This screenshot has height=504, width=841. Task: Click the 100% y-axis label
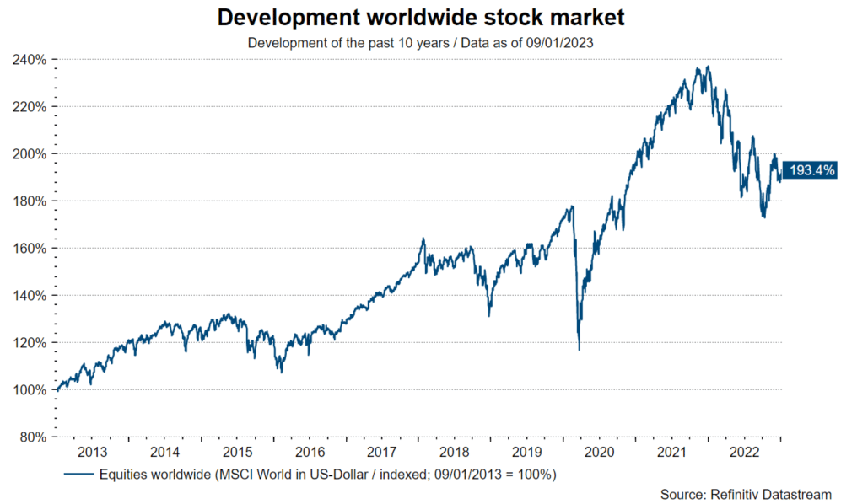point(28,390)
